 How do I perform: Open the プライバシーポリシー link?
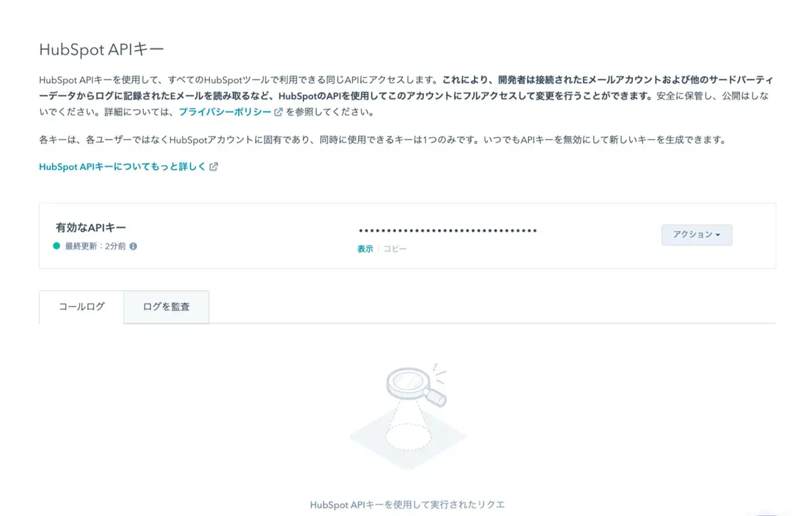225,112
